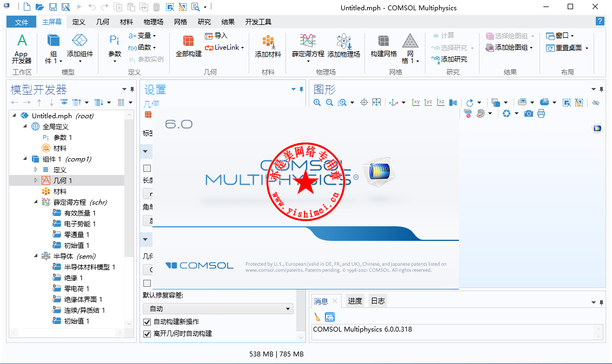Select the 参数 1 tree node
Viewport: 612px width, 364px height.
click(63, 137)
